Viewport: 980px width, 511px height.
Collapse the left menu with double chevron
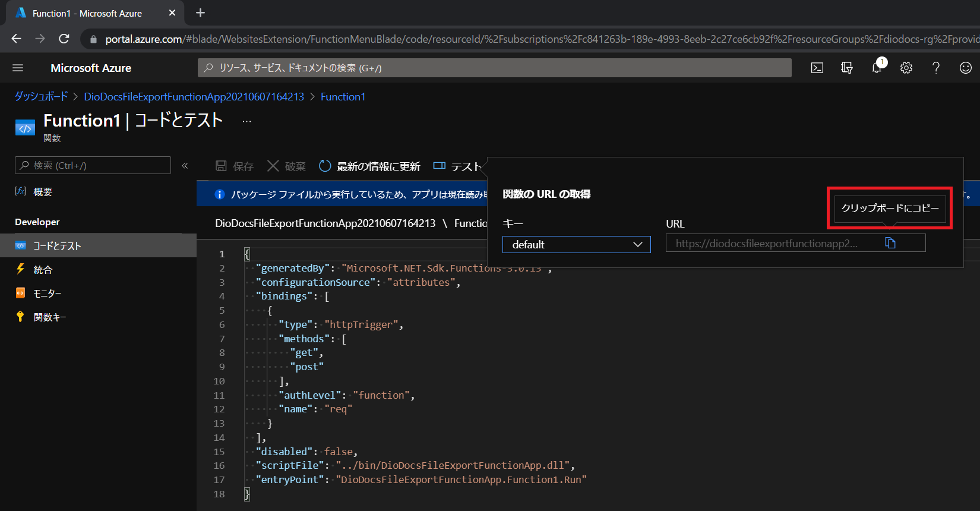pyautogui.click(x=185, y=166)
